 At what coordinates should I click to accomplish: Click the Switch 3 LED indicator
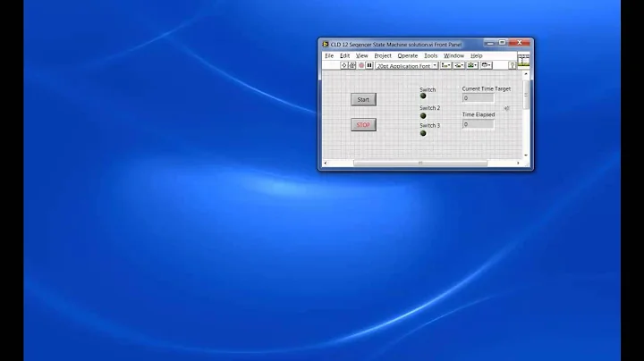423,133
